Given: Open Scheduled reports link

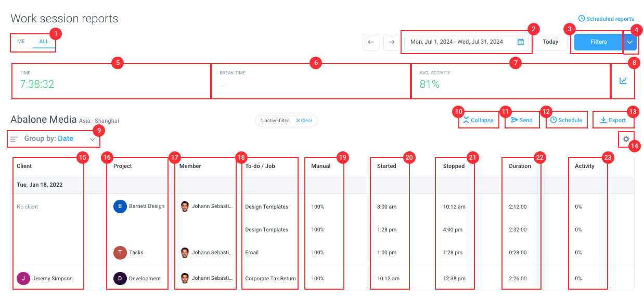Looking at the screenshot, I should coord(606,19).
